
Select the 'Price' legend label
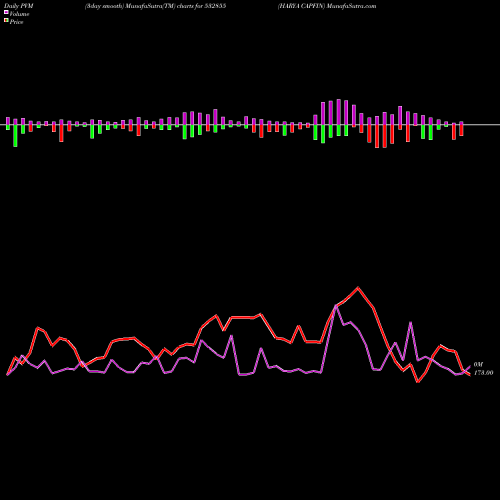click(16, 22)
